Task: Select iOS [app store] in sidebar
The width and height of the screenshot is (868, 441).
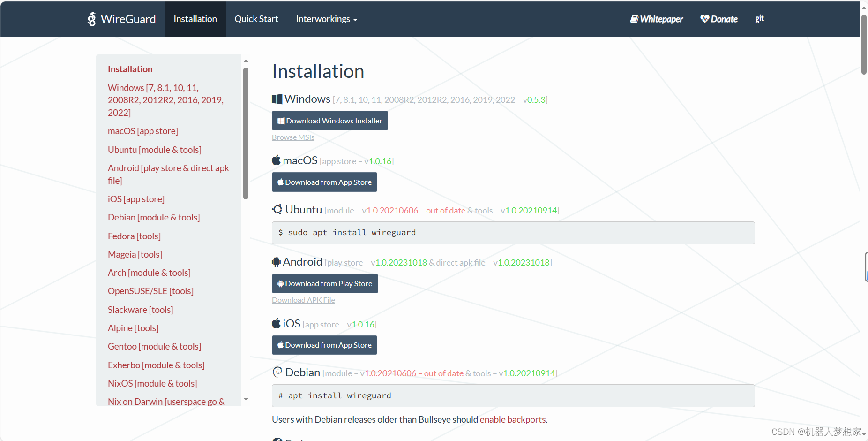Action: (136, 199)
